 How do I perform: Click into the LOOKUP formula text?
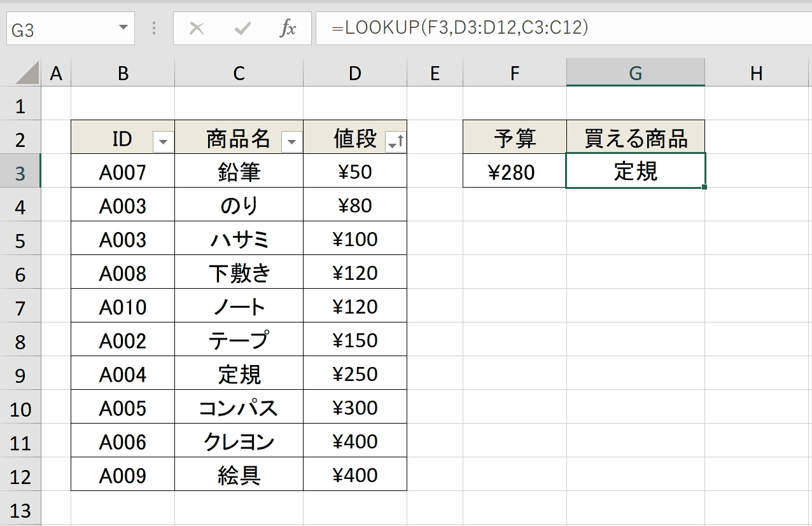click(x=459, y=28)
